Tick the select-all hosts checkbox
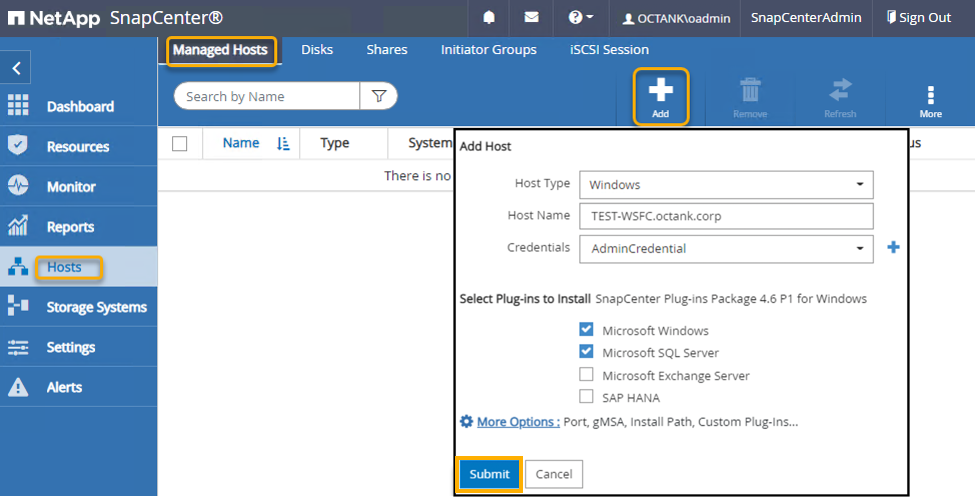Image resolution: width=977 pixels, height=497 pixels. click(179, 143)
